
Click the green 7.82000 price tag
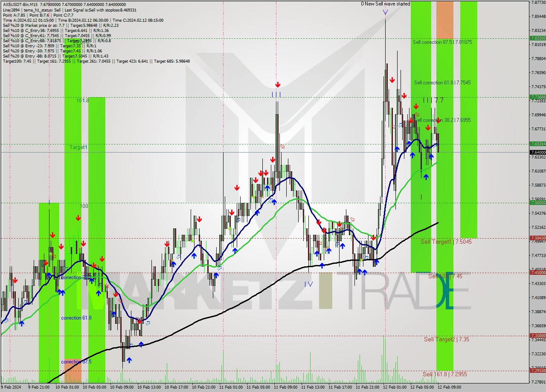click(x=537, y=38)
